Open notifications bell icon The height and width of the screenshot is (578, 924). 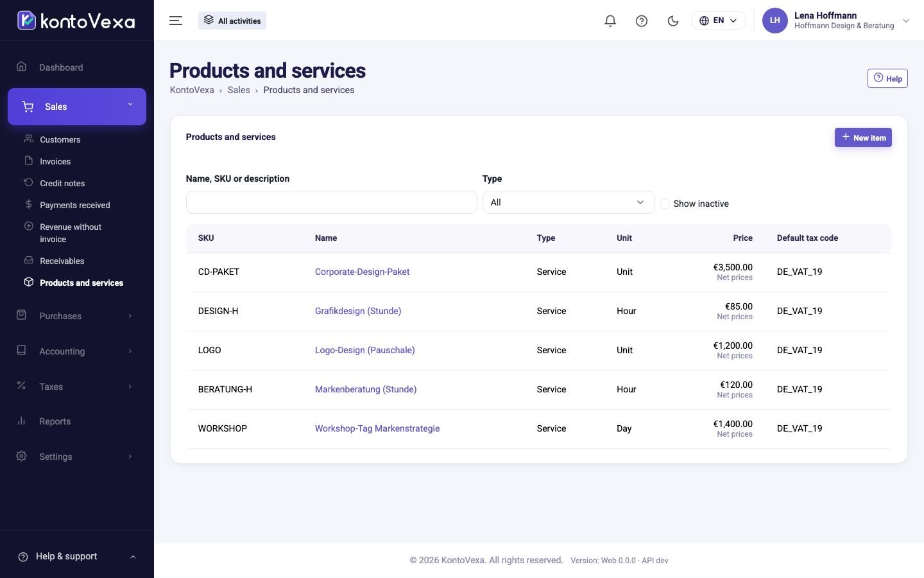[610, 21]
